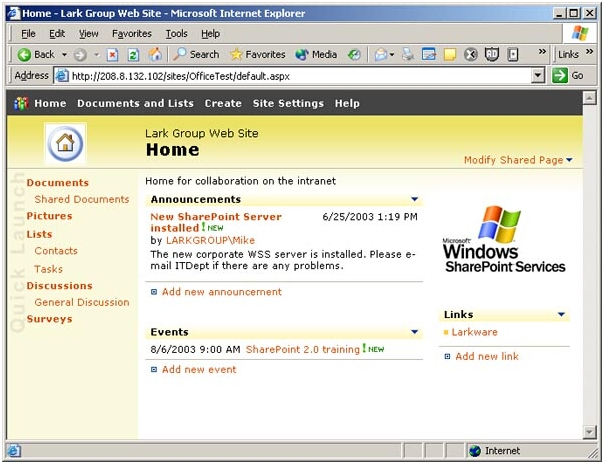Open the Larkware link
604x464 pixels.
(474, 332)
